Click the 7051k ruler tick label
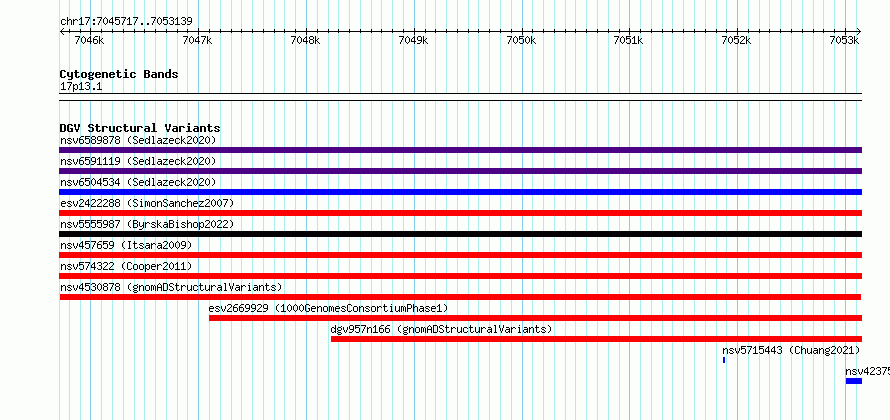 click(x=628, y=41)
